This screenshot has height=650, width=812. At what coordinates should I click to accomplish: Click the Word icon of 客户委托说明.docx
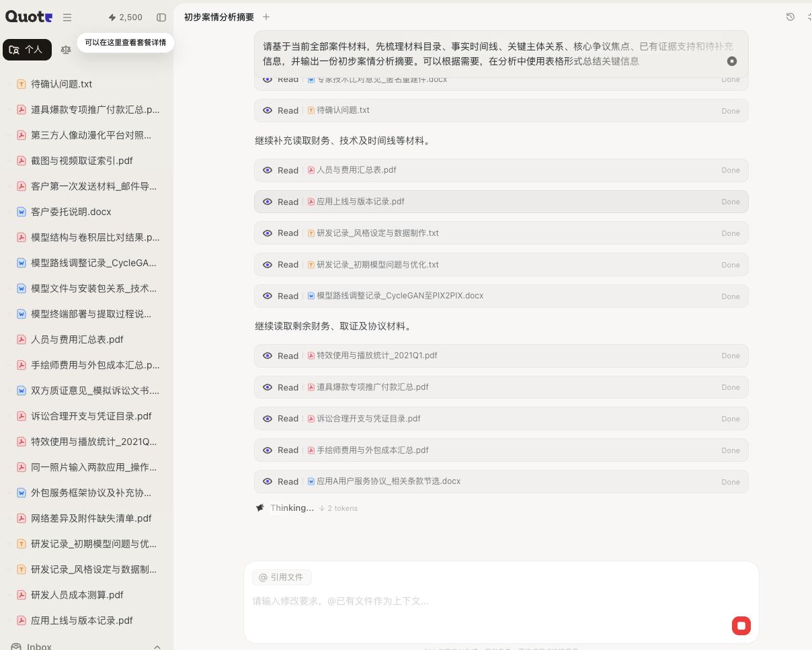click(x=22, y=212)
